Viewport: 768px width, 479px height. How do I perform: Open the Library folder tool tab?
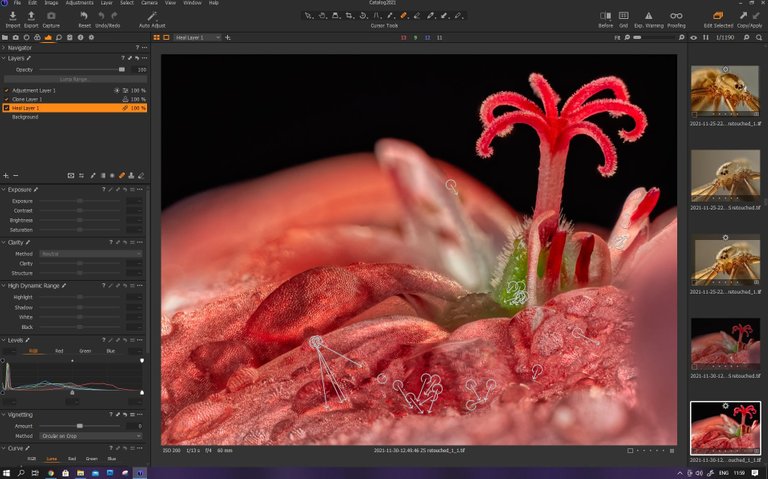coord(5,37)
